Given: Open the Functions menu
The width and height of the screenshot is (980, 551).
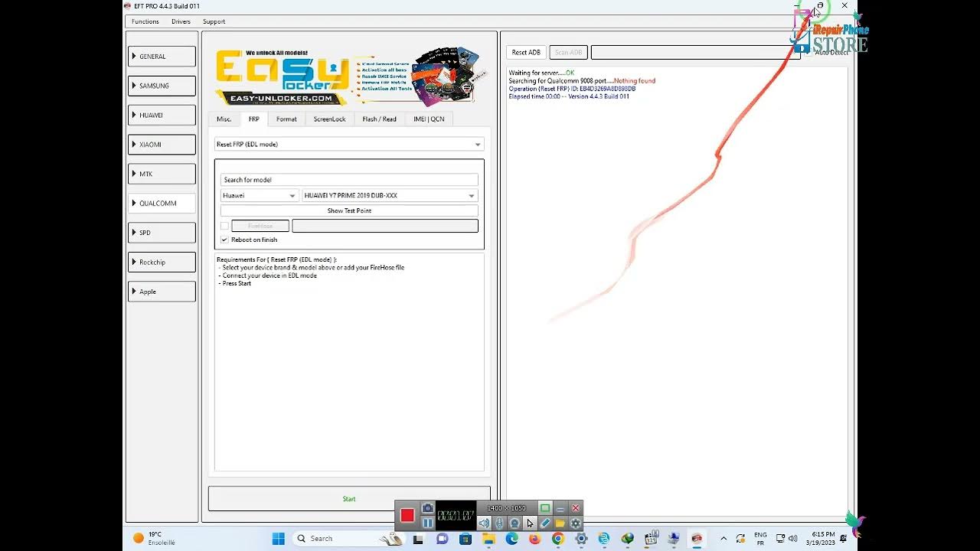Looking at the screenshot, I should click(x=145, y=21).
